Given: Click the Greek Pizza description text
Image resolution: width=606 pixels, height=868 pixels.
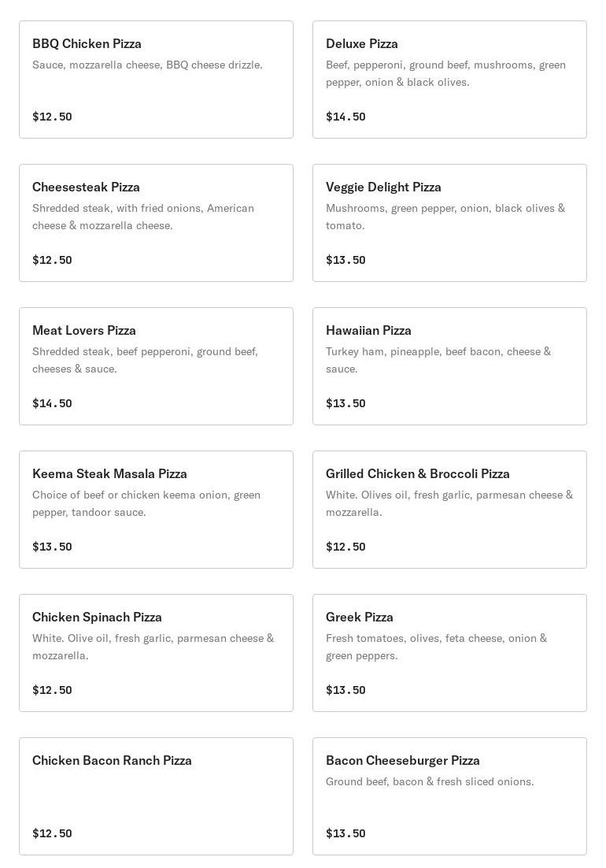Looking at the screenshot, I should 436,647.
